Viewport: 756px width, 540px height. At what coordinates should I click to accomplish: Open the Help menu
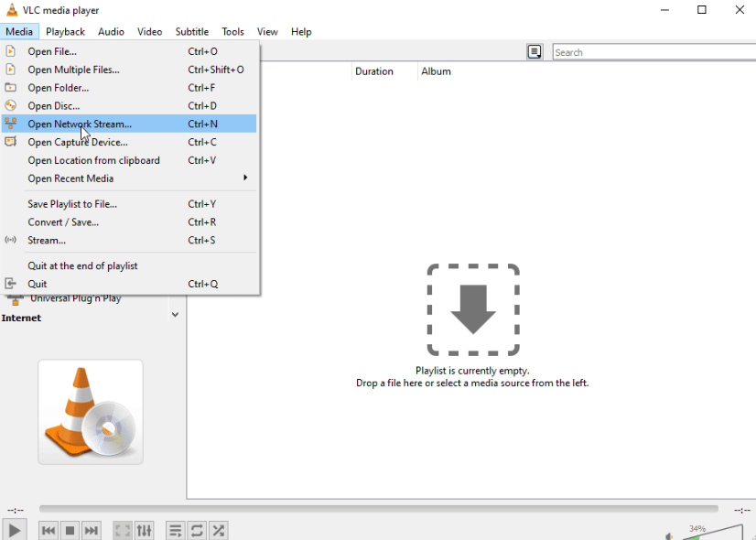[301, 32]
